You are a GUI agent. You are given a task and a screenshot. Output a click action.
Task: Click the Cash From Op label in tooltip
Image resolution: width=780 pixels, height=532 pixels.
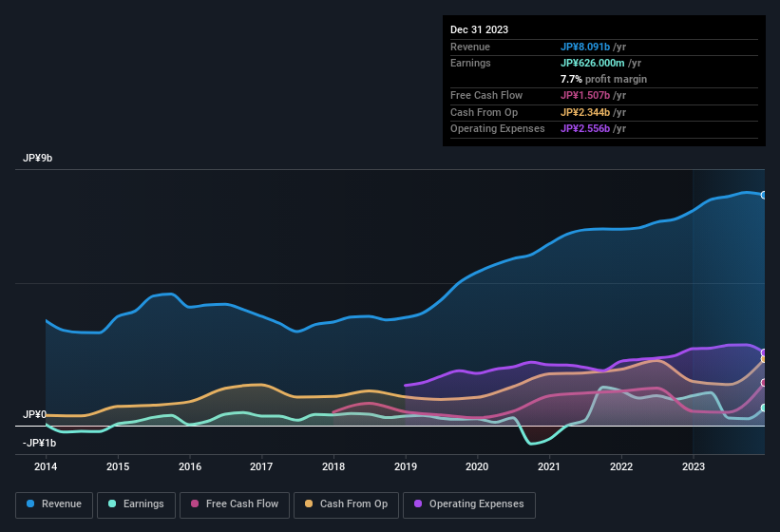tap(484, 112)
